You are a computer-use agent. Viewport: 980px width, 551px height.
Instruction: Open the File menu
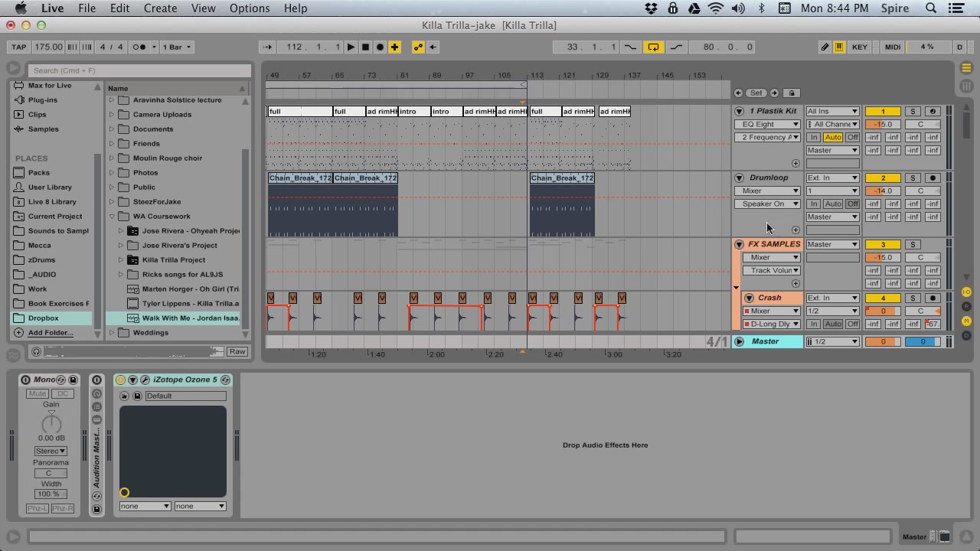(87, 8)
